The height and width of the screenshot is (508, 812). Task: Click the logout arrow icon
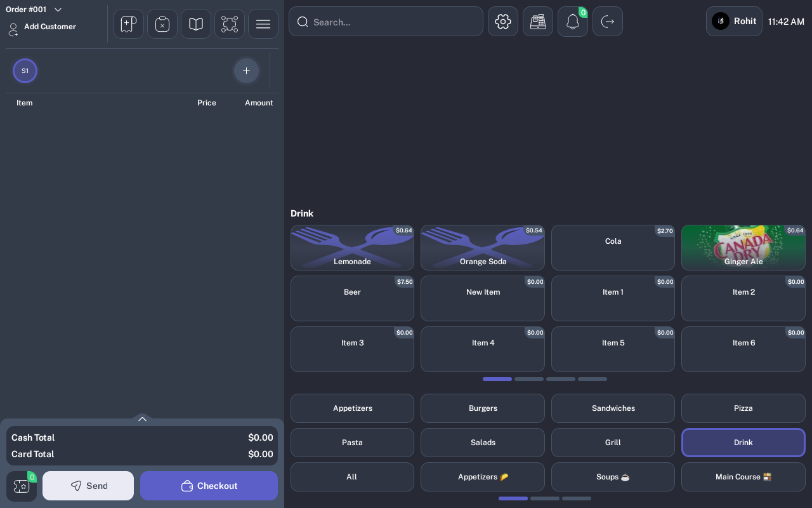(x=608, y=22)
